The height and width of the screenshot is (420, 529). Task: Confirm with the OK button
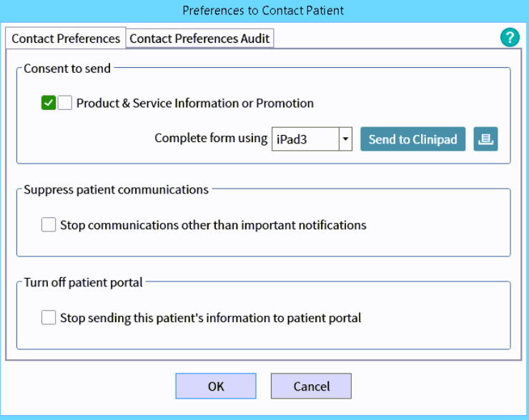tap(216, 386)
